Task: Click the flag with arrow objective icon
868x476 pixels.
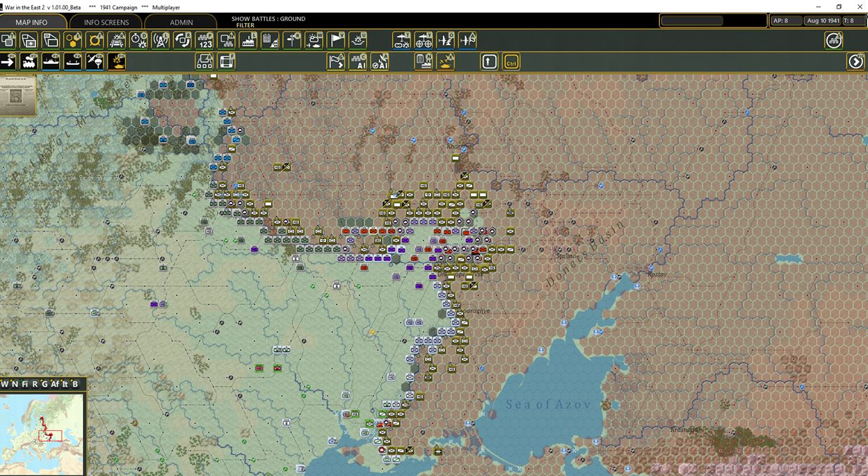Action: [336, 62]
